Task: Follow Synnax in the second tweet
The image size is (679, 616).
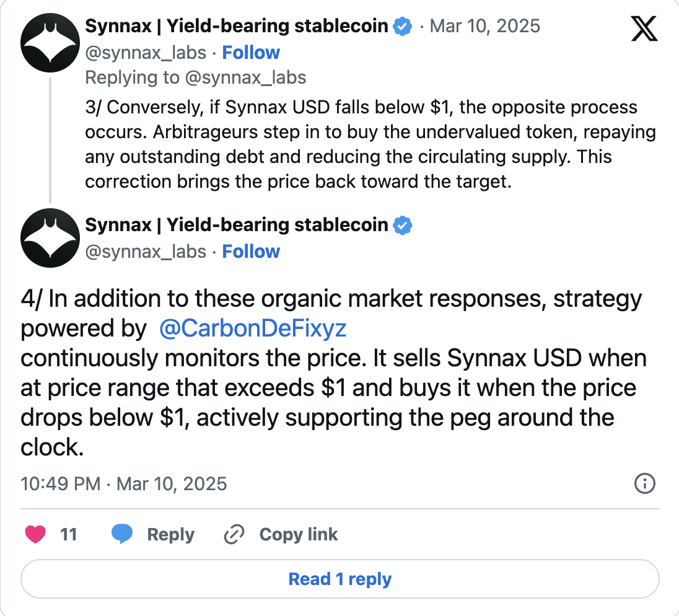Action: pos(251,251)
